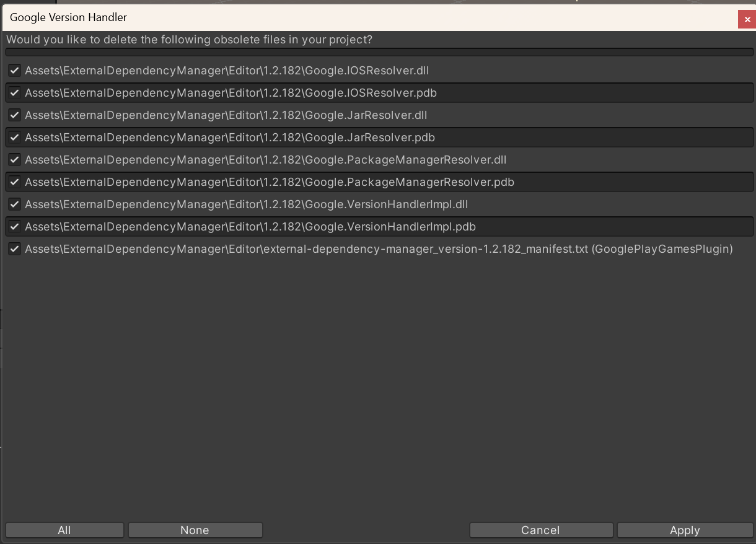Screen dimensions: 756x544
Task: Click the external-dependency-manager manifest.txt path text
Action: click(x=379, y=249)
